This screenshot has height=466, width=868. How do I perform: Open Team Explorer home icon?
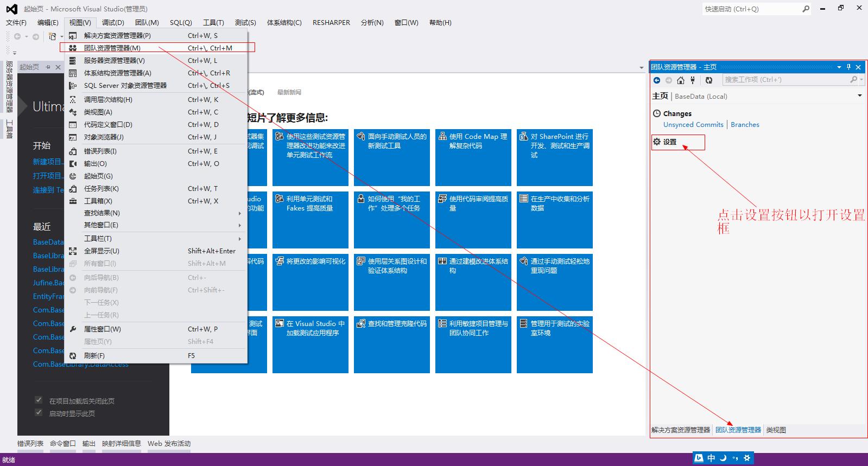(x=681, y=80)
